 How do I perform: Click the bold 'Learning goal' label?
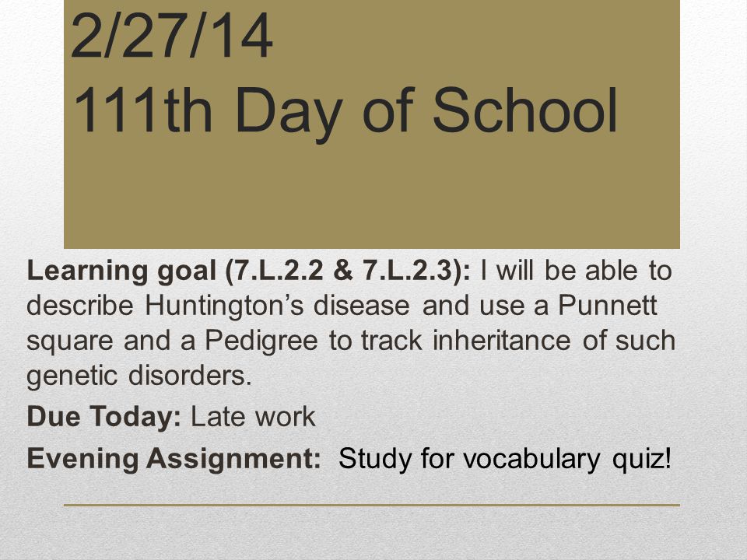coord(121,271)
